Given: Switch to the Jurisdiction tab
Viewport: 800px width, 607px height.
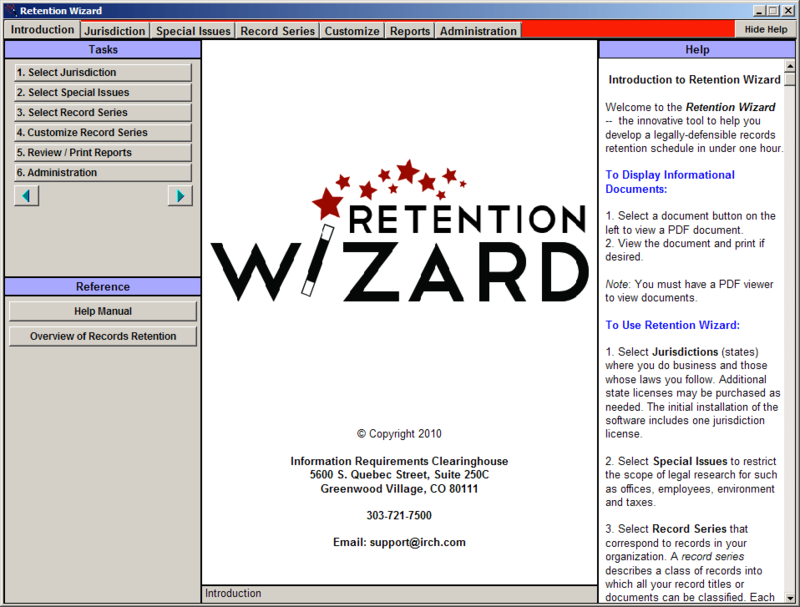Looking at the screenshot, I should pyautogui.click(x=114, y=31).
